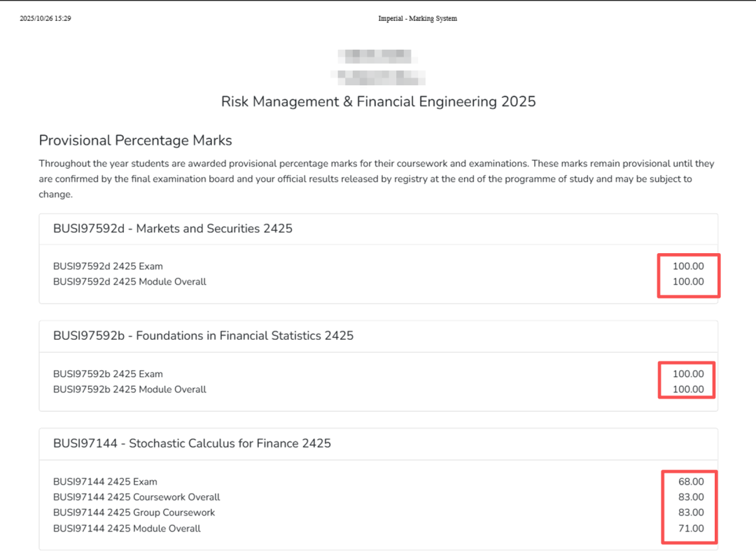Click the Markets and Securities 2425 module header
756x556 pixels.
172,229
